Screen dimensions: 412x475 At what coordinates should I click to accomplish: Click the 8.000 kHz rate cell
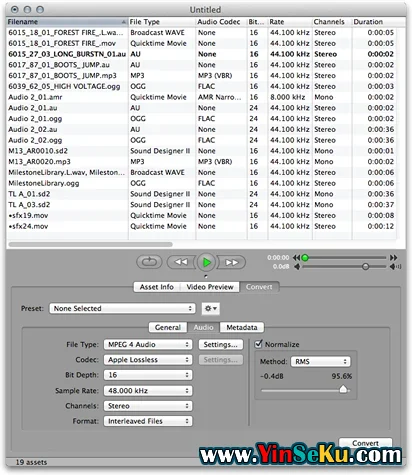coord(287,97)
